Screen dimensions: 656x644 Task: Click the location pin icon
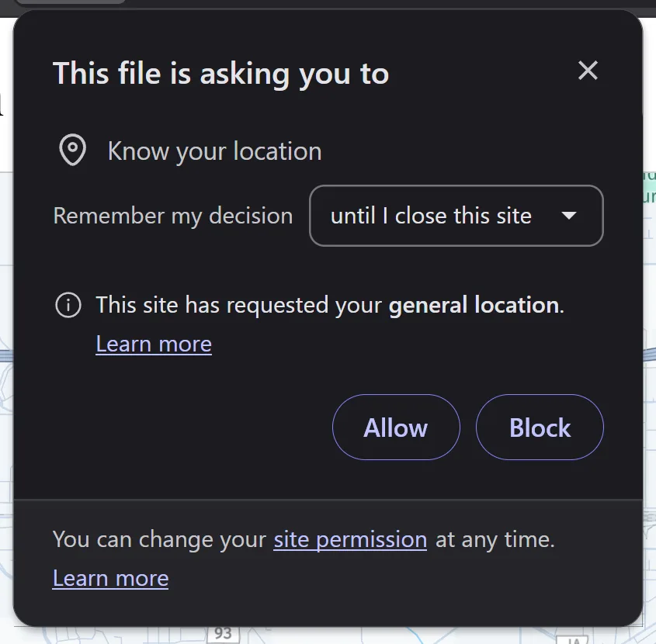73,151
